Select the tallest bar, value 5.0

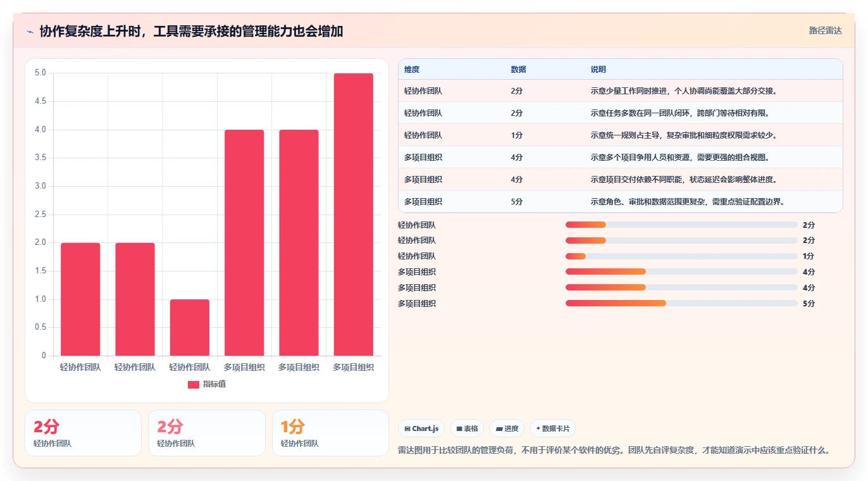click(x=354, y=215)
